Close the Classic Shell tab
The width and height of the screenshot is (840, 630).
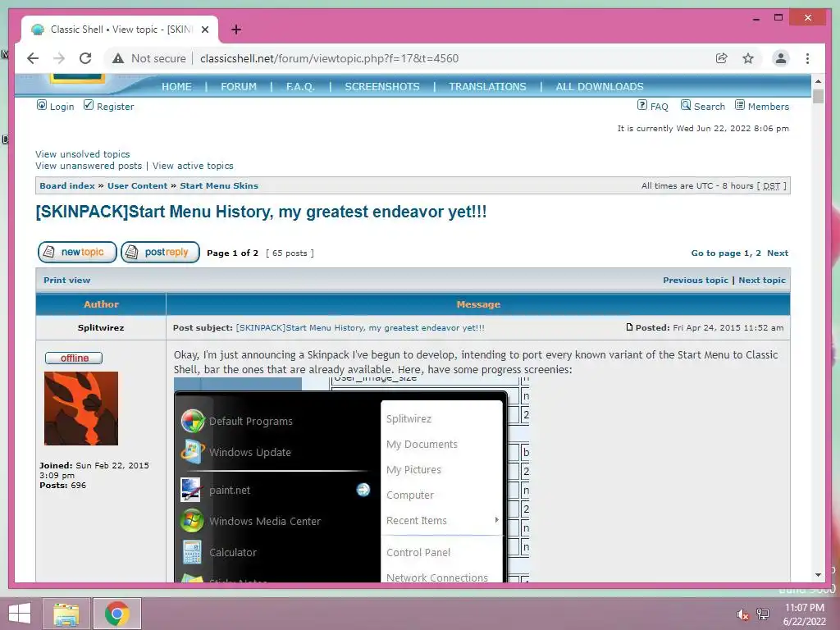tap(204, 30)
